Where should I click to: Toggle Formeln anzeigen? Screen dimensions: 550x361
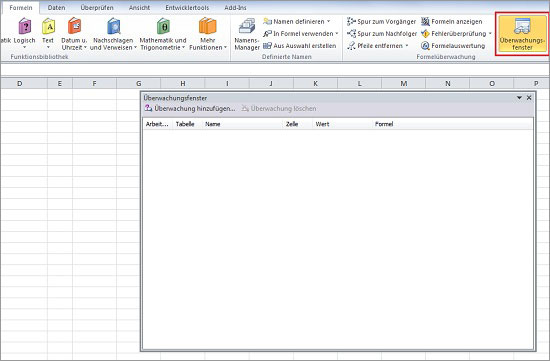pos(452,21)
